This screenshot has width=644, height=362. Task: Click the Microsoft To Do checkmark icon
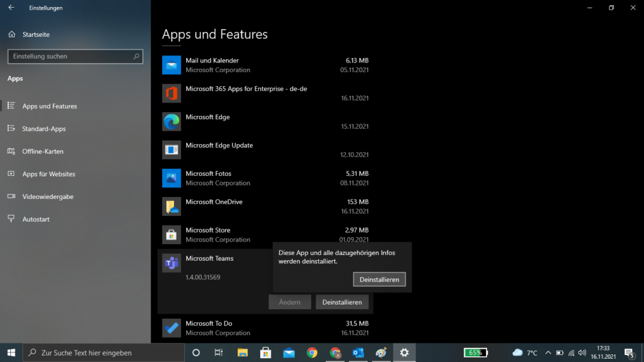pos(171,329)
